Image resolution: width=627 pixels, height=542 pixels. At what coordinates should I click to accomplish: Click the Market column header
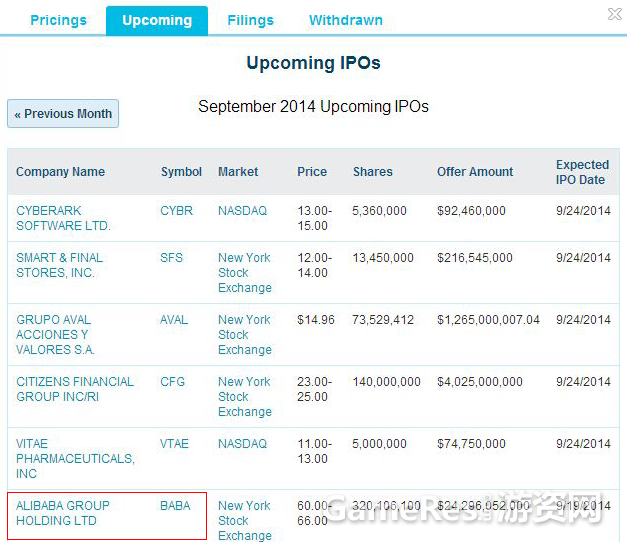pos(238,172)
